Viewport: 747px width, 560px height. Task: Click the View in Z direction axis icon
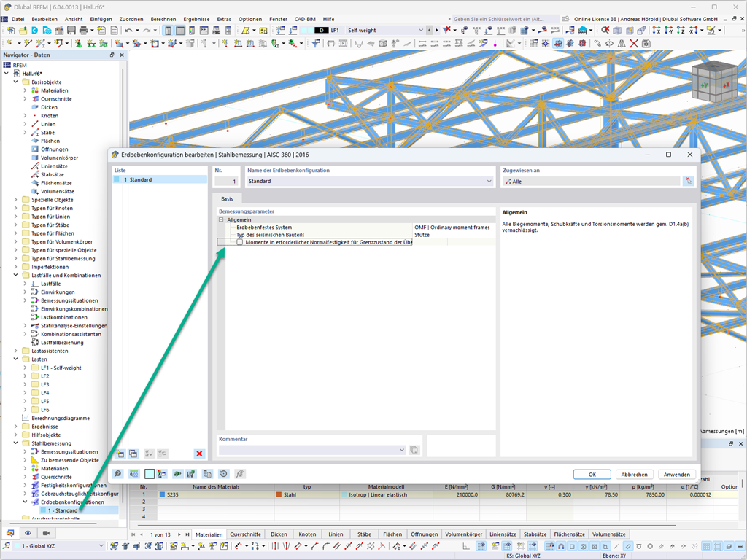681,31
